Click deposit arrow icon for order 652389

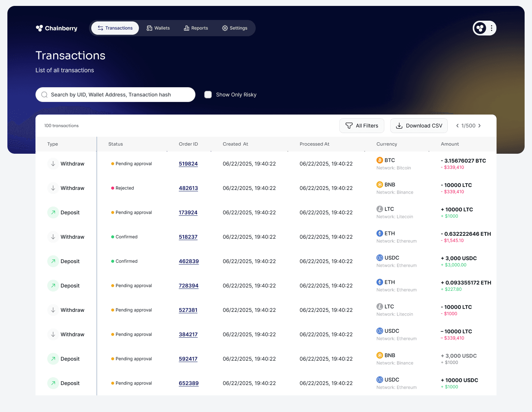[x=53, y=383]
